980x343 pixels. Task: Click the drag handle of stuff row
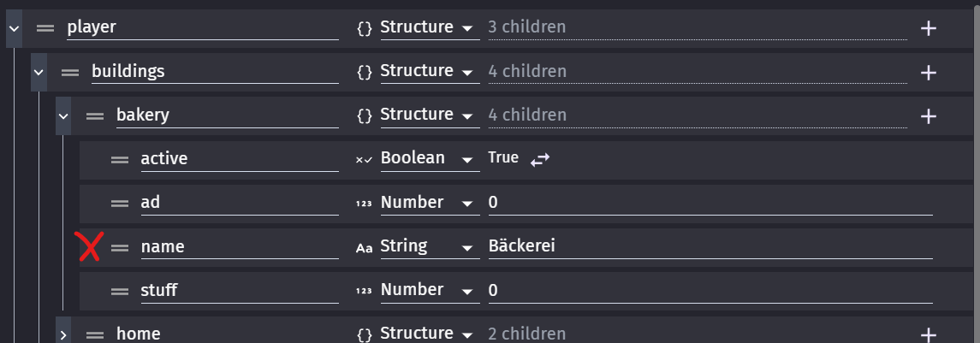120,291
